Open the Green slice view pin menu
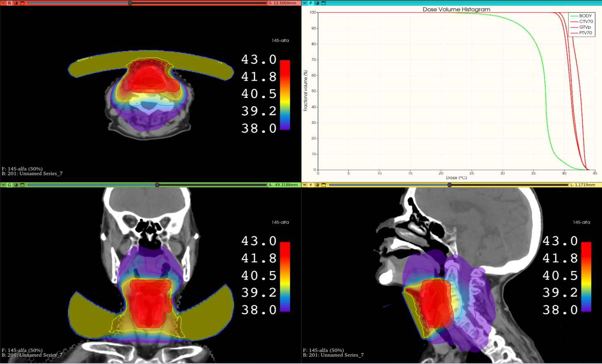This screenshot has height=364, width=602. point(3,185)
